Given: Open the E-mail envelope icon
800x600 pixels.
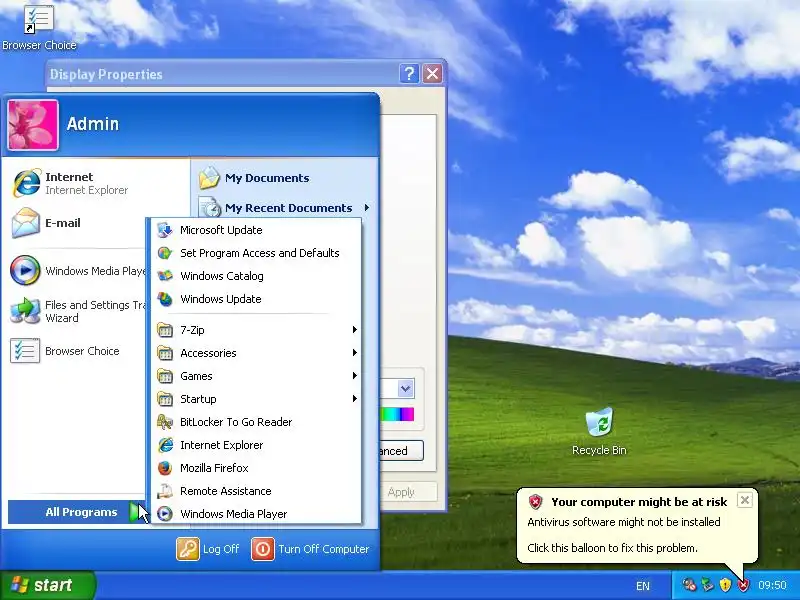Looking at the screenshot, I should pos(26,223).
